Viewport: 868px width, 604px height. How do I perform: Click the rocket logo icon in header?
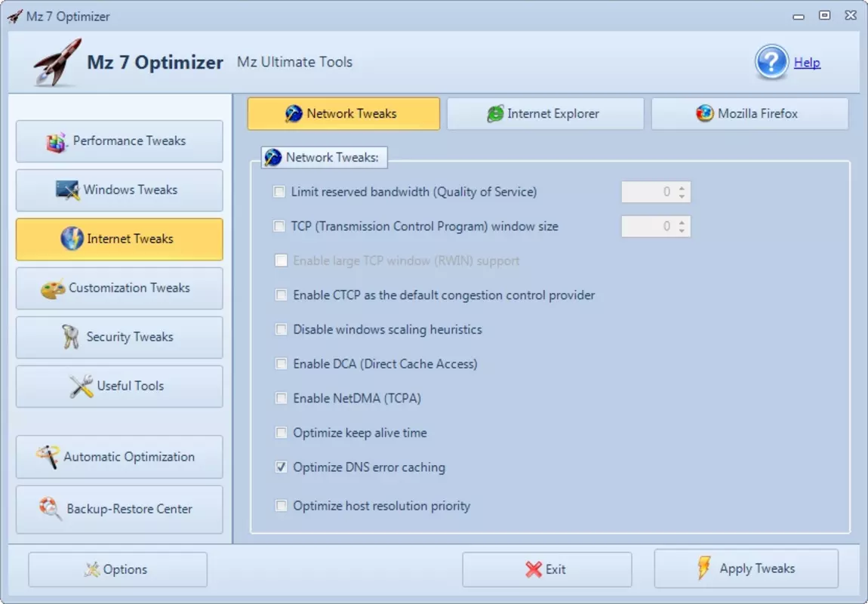[x=57, y=62]
